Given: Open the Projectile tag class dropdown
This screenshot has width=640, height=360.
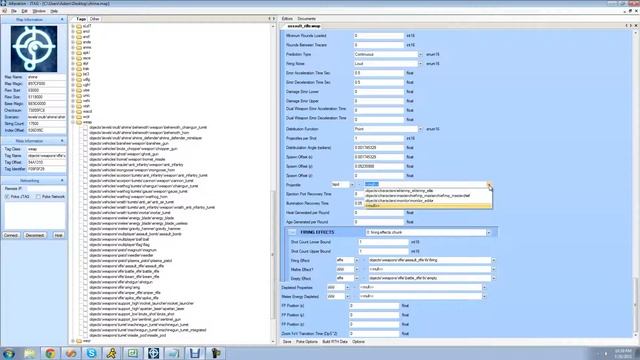Looking at the screenshot, I should (352, 185).
